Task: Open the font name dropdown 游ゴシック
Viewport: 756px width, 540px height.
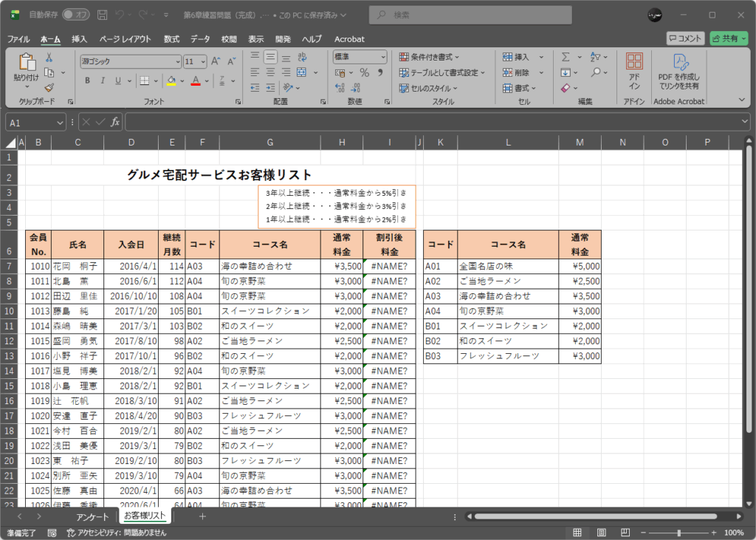Action: click(x=131, y=62)
